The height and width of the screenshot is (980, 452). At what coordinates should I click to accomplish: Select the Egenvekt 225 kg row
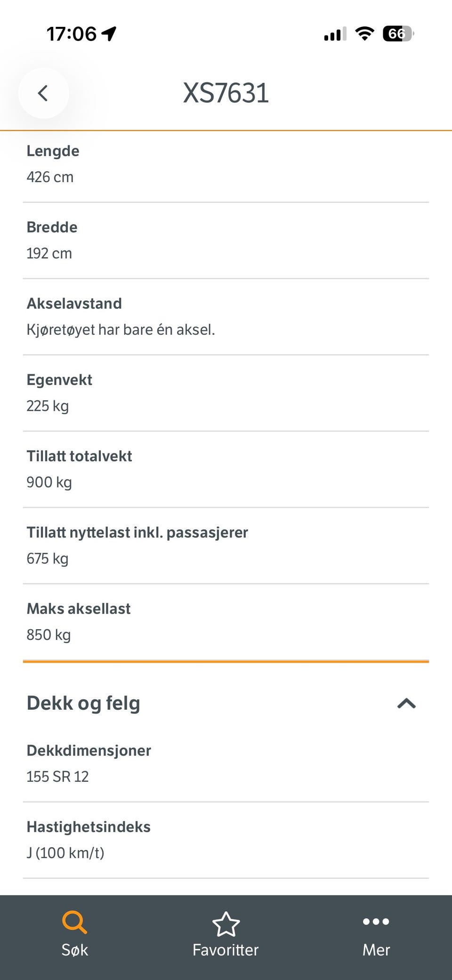click(226, 393)
